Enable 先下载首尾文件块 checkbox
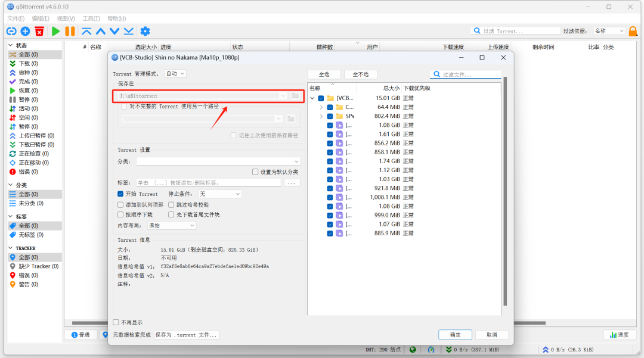644x358 pixels. coord(171,214)
